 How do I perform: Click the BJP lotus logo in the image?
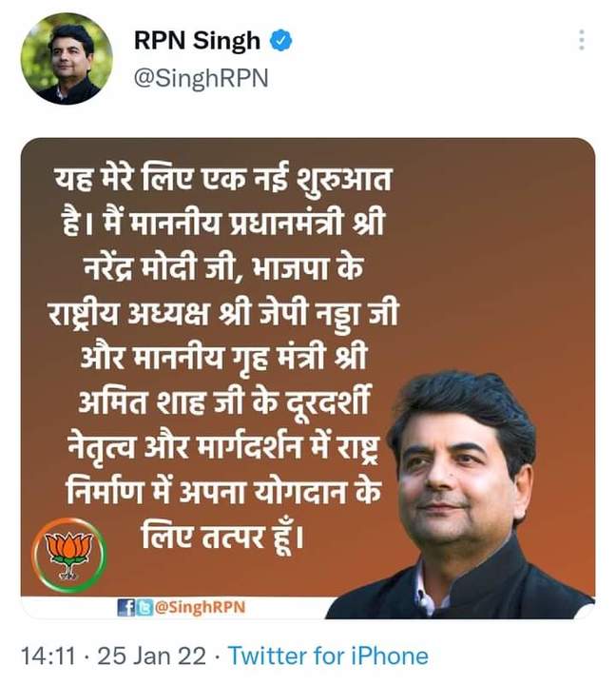pyautogui.click(x=69, y=555)
